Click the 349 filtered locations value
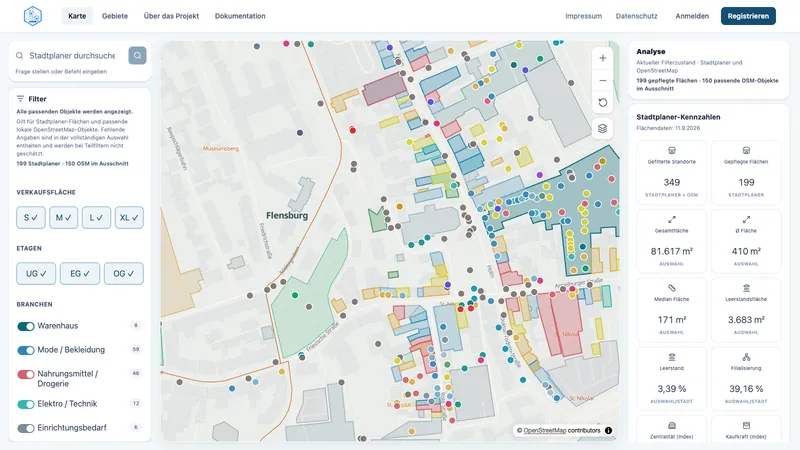Image resolution: width=800 pixels, height=450 pixels. point(671,182)
